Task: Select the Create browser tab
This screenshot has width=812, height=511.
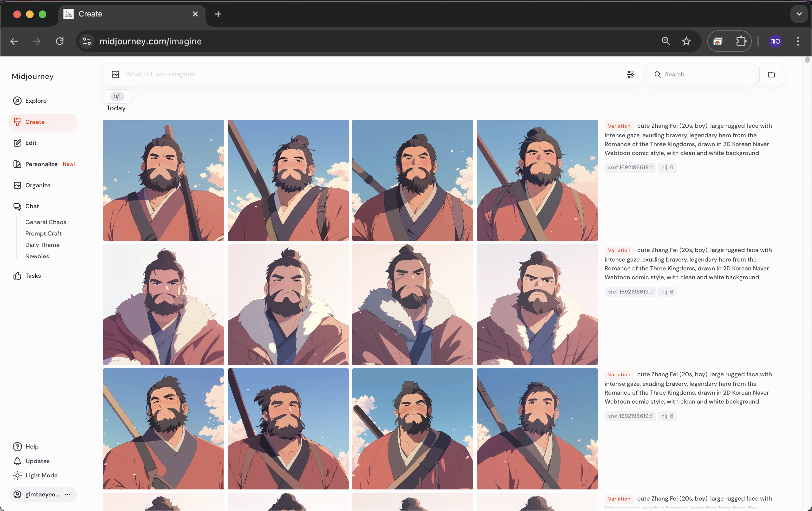Action: (x=132, y=14)
